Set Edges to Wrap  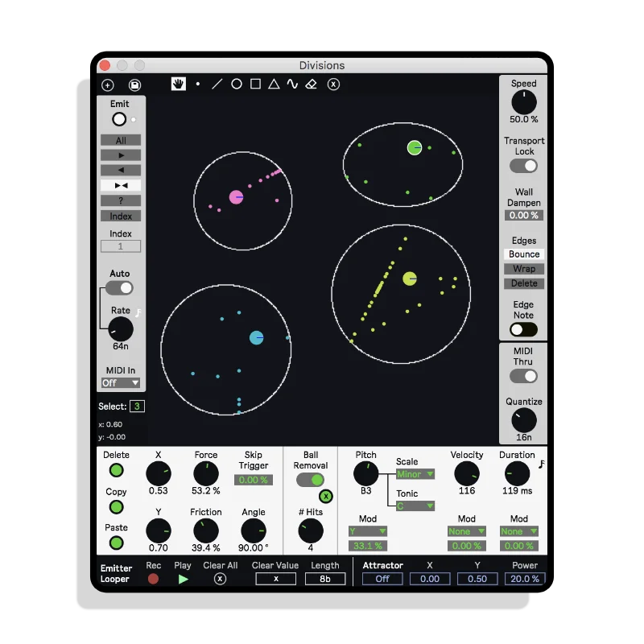[x=524, y=269]
